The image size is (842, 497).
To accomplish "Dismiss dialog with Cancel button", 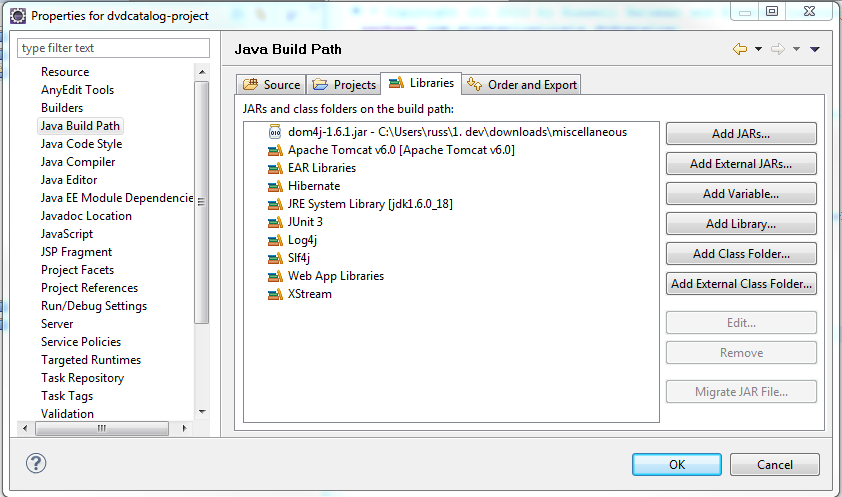I will point(774,465).
